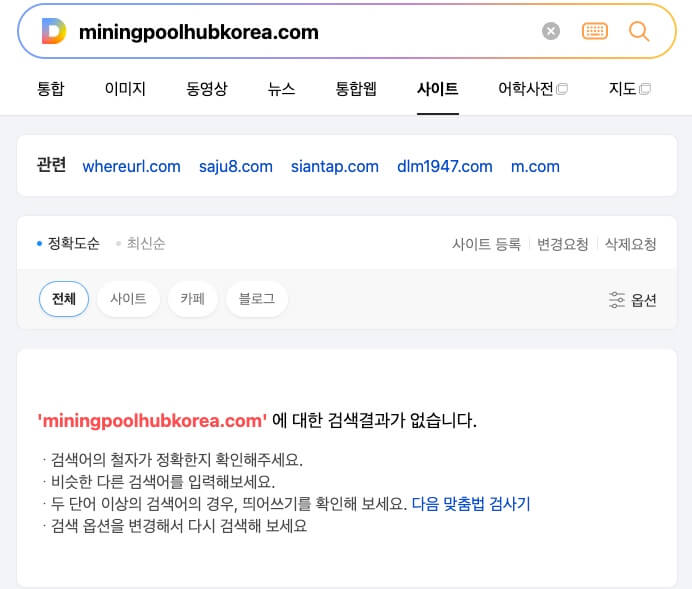Select the 사이트 filter chip

click(128, 299)
